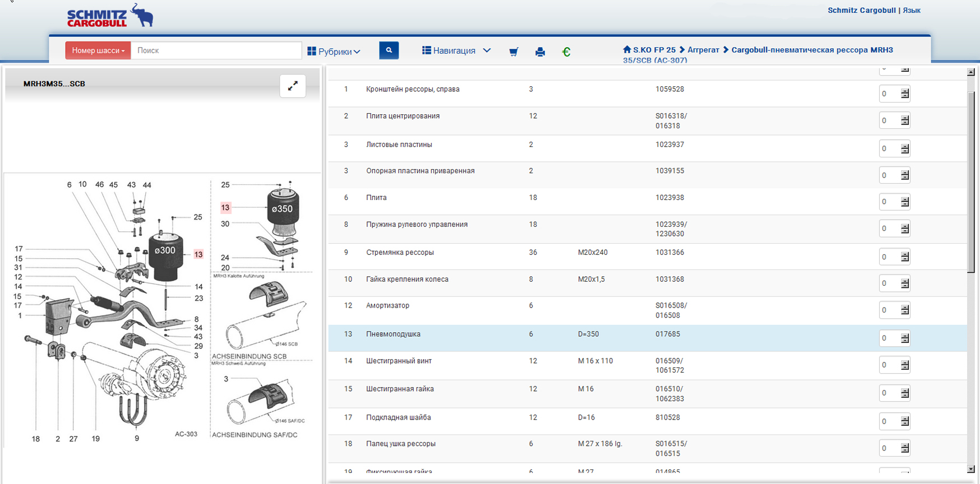Expand the Рубрики dropdown menu
Screen dimensions: 980x484
click(334, 52)
